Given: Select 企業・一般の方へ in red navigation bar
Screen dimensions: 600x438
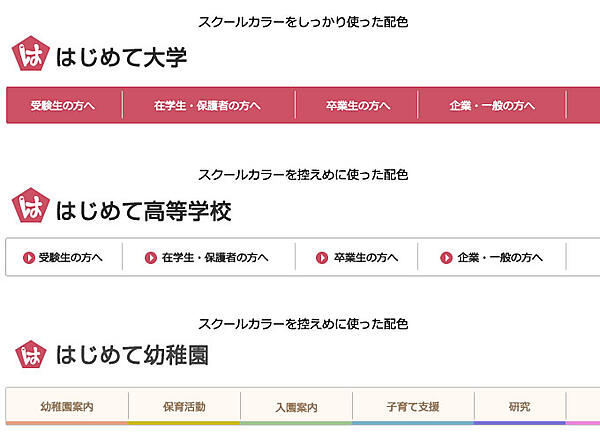Looking at the screenshot, I should point(492,105).
